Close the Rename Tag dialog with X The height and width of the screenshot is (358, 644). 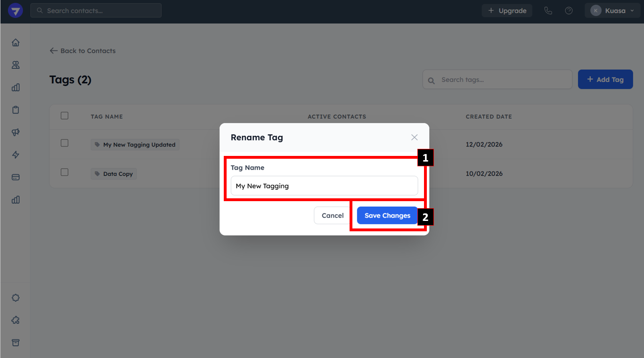(x=414, y=138)
